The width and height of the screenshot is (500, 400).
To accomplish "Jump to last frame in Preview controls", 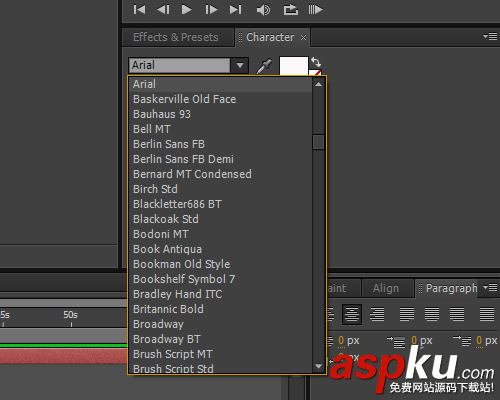I will coord(235,9).
